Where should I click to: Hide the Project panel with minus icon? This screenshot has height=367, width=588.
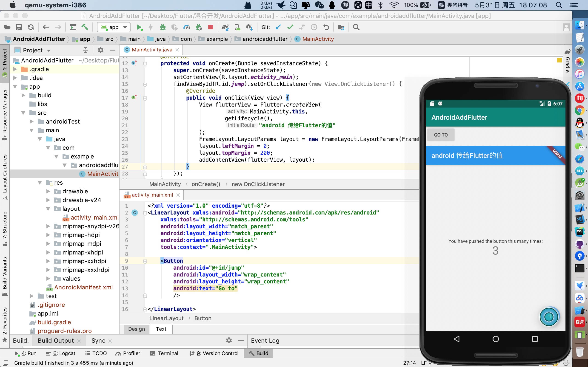(112, 50)
